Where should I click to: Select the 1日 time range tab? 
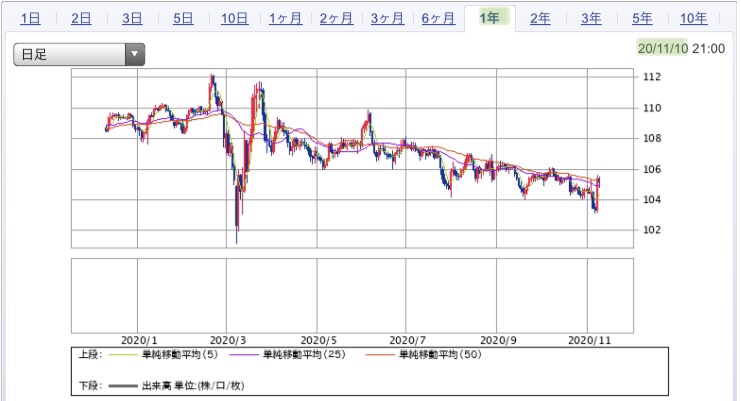coord(30,18)
